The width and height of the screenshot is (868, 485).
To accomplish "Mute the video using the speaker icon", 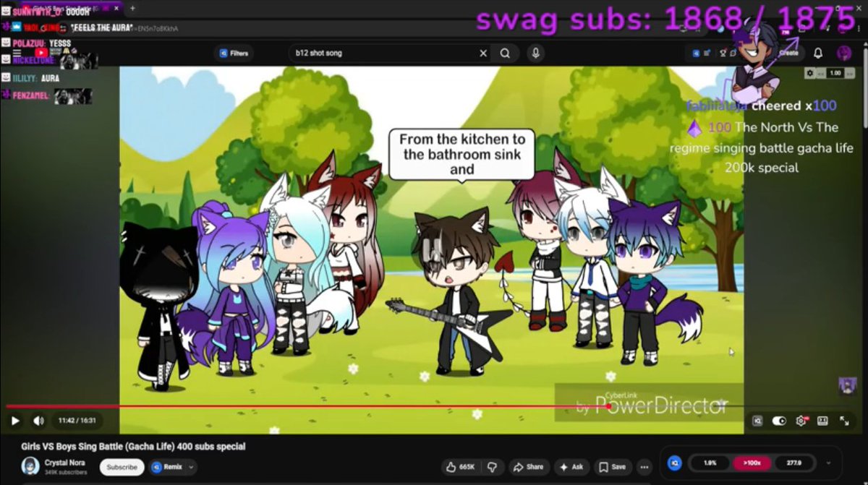I will 38,421.
